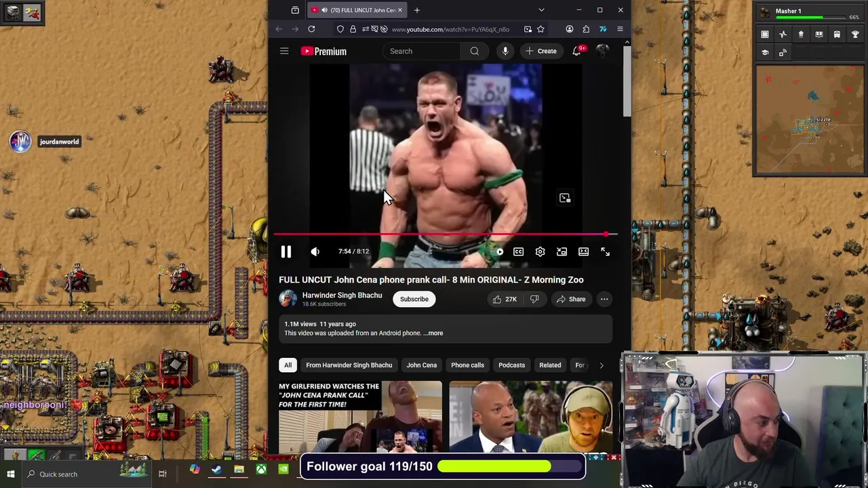Enter fullscreen on the video player
Screen dimensions: 868x488
[x=605, y=251]
